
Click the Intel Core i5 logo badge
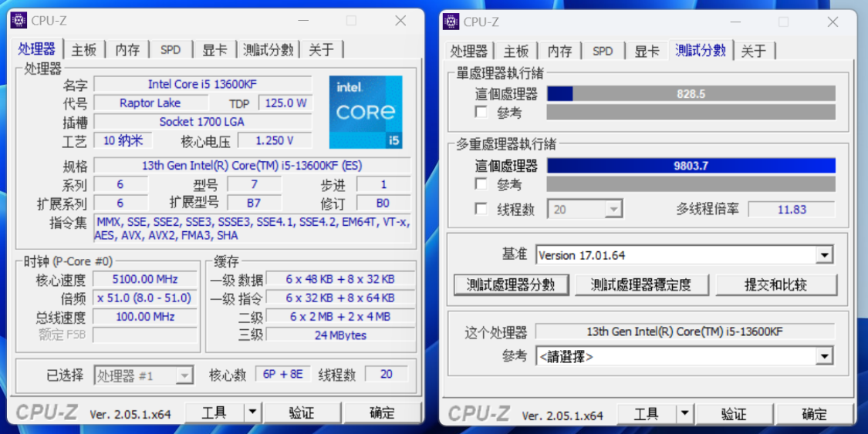366,113
